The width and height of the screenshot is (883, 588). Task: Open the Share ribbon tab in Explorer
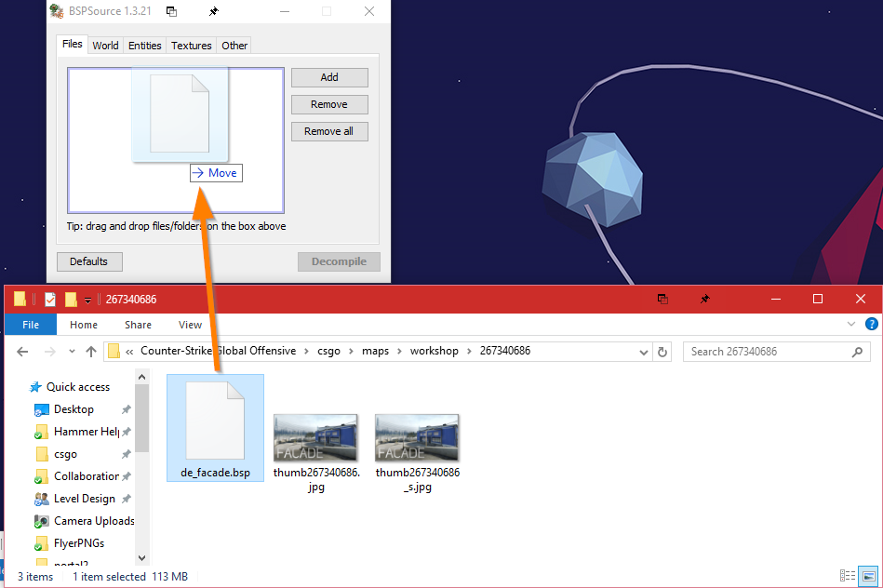coord(138,325)
